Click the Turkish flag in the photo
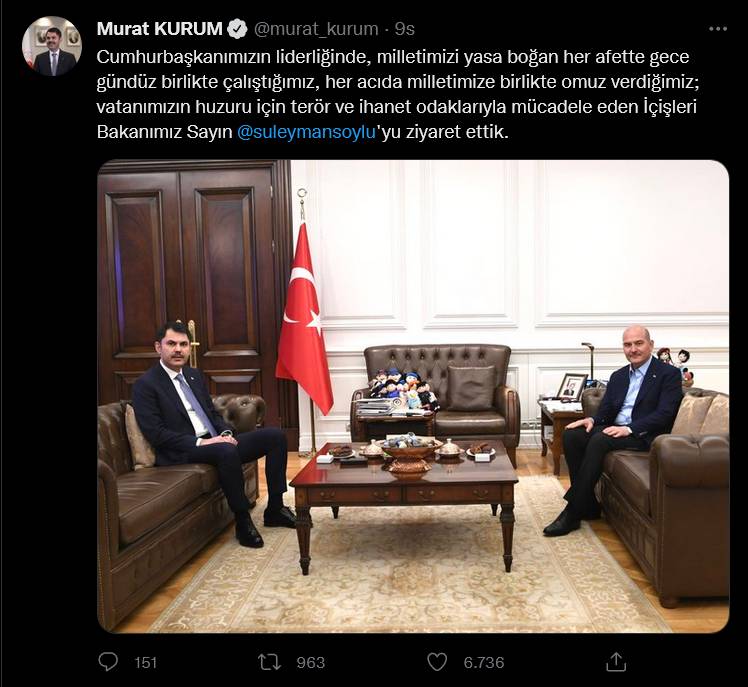Screen dimensions: 748x687 coord(304,315)
